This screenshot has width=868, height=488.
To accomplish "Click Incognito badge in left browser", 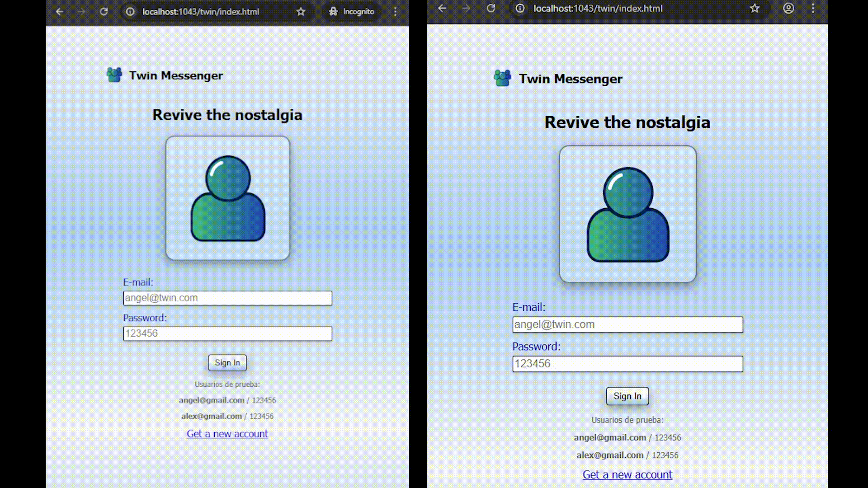I will tap(352, 12).
